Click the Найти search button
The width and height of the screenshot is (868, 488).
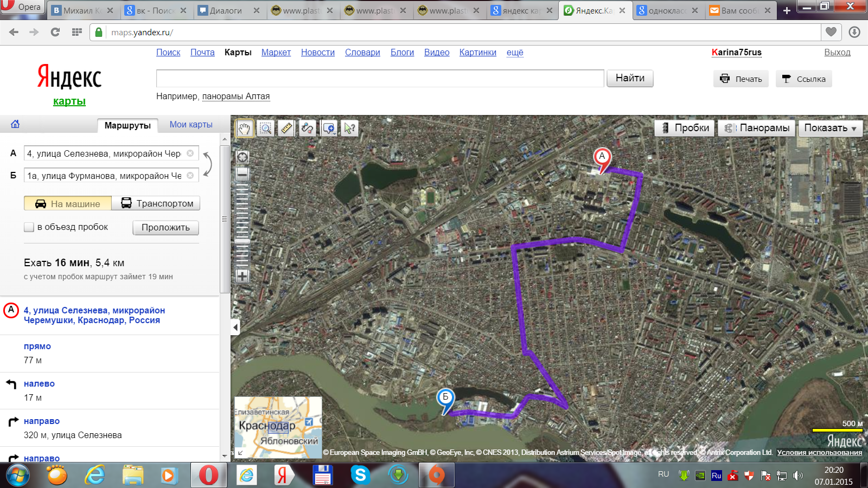coord(630,78)
